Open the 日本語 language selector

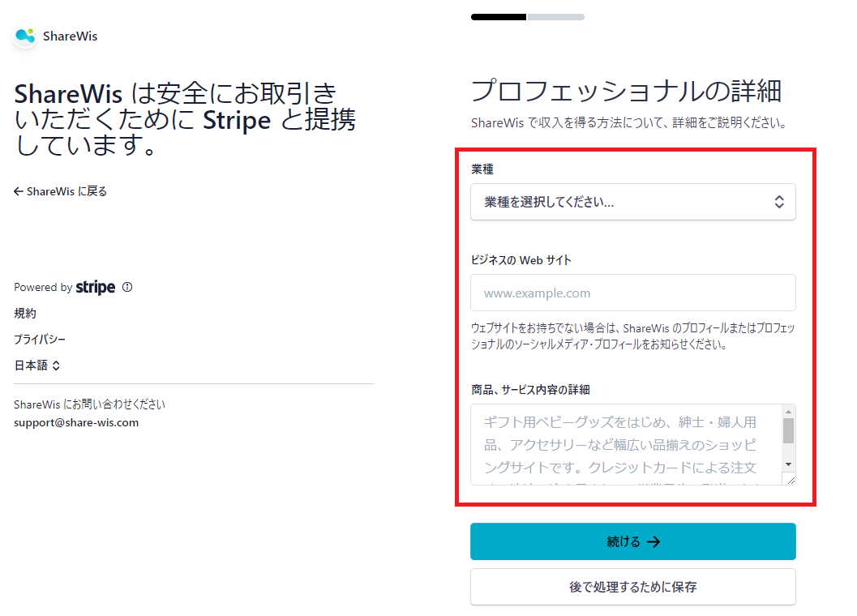pos(37,365)
